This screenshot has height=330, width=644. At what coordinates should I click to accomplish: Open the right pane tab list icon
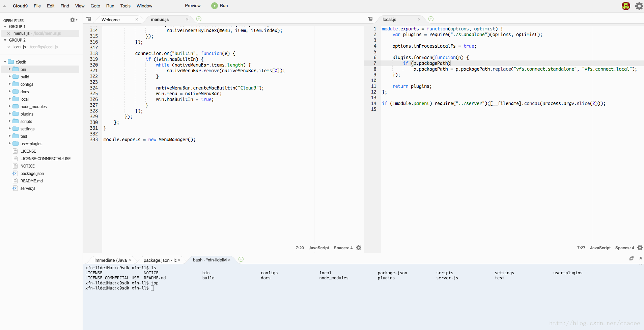click(370, 19)
